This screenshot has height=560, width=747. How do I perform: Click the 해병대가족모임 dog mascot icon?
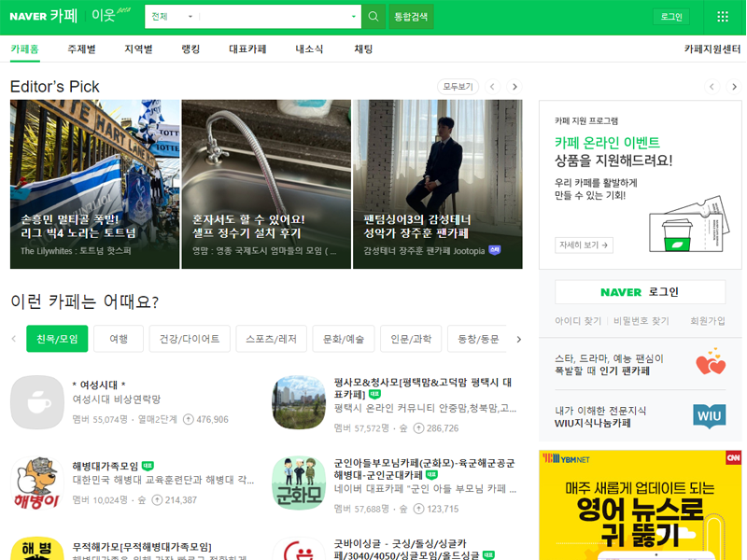(37, 483)
